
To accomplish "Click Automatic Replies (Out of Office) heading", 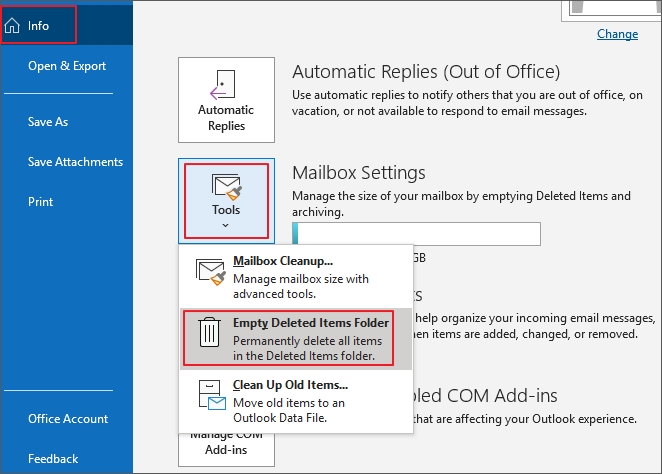I will (x=426, y=72).
